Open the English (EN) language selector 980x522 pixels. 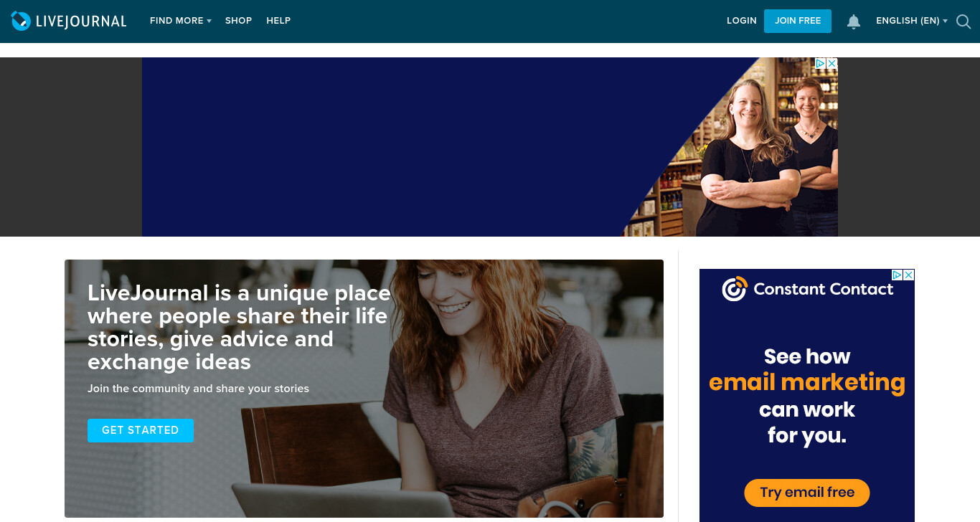912,21
